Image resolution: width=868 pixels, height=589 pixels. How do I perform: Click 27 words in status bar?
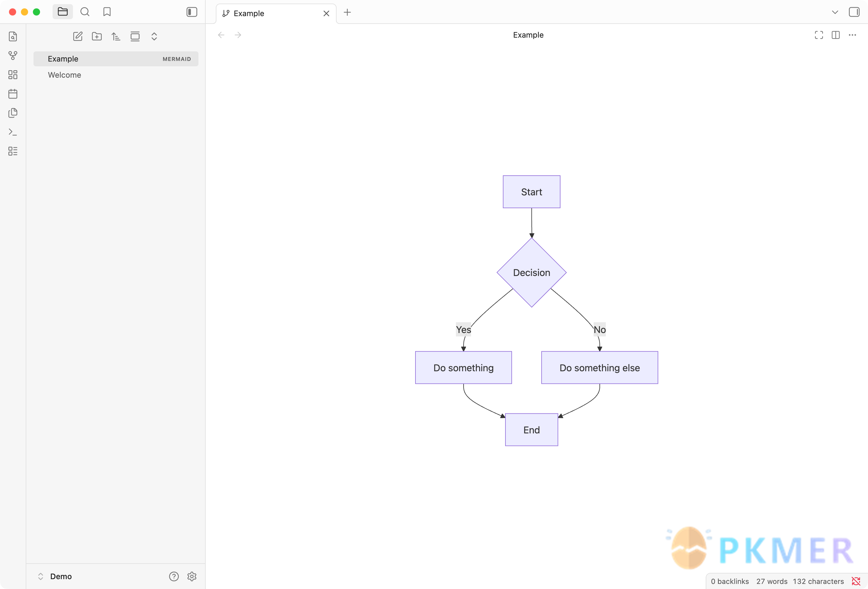click(772, 581)
